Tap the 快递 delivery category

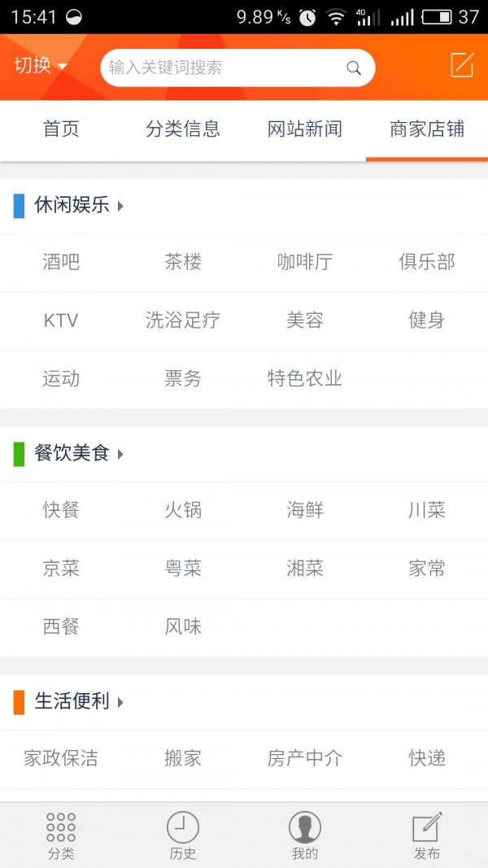click(426, 757)
